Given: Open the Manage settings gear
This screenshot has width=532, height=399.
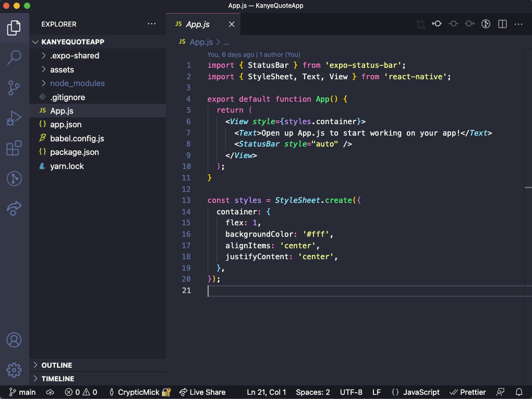Looking at the screenshot, I should [14, 370].
